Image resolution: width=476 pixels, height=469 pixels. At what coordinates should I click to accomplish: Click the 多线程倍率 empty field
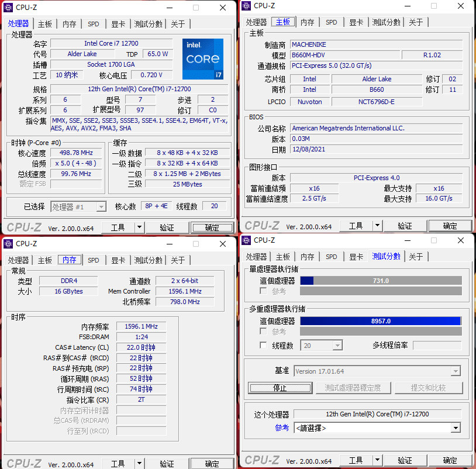437,345
